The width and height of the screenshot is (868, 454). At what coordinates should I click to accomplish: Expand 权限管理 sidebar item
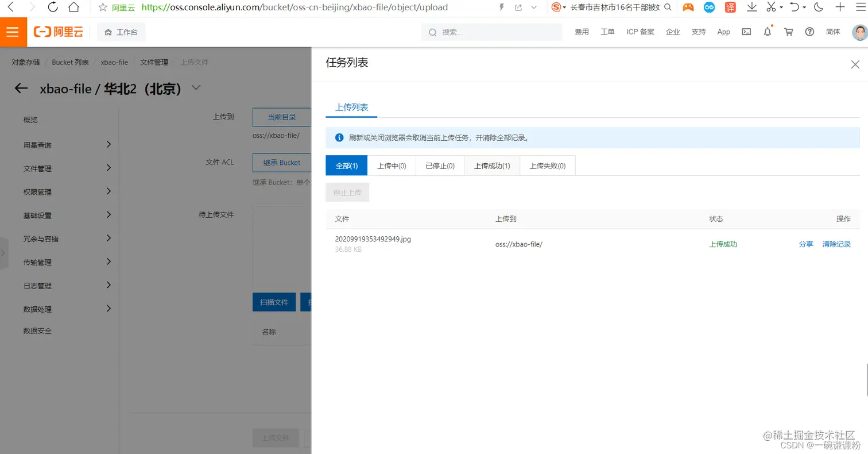click(67, 192)
